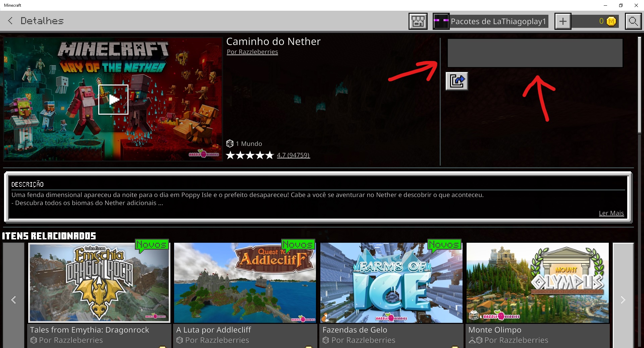Add Minecoins with the plus button
The width and height of the screenshot is (644, 348).
coord(563,21)
